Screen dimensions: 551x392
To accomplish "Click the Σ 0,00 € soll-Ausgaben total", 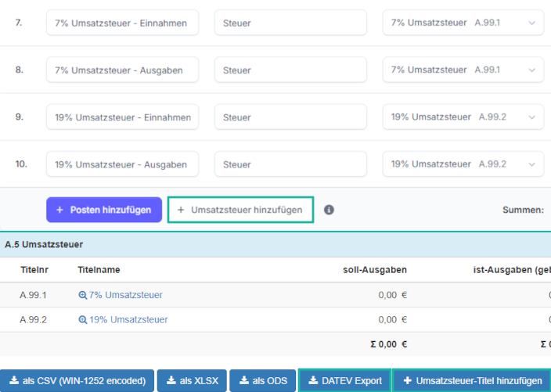I will (389, 344).
